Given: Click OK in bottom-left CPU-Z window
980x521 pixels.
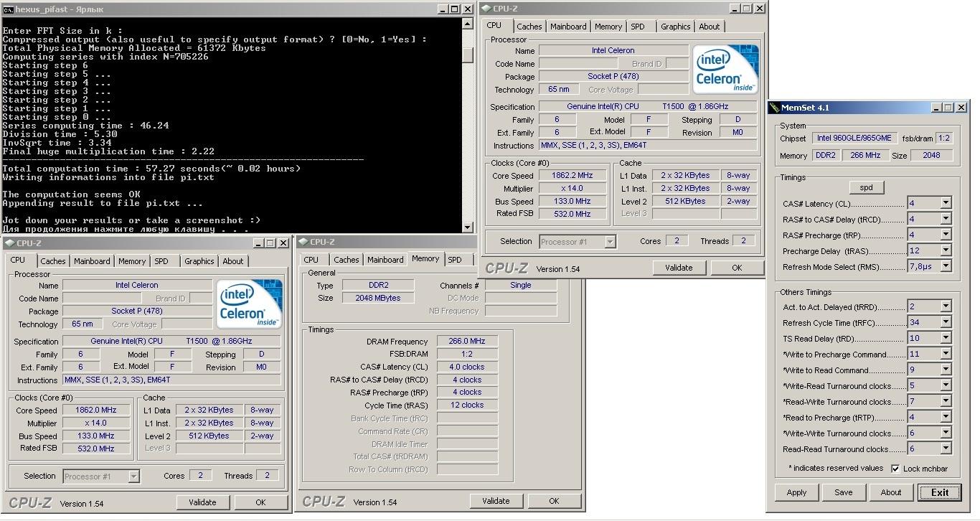Looking at the screenshot, I should (x=260, y=502).
